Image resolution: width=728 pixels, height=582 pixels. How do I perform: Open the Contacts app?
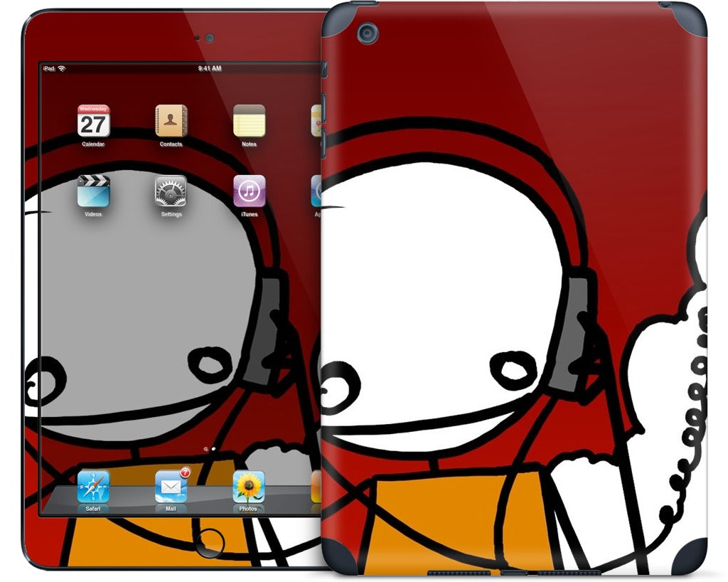(171, 121)
